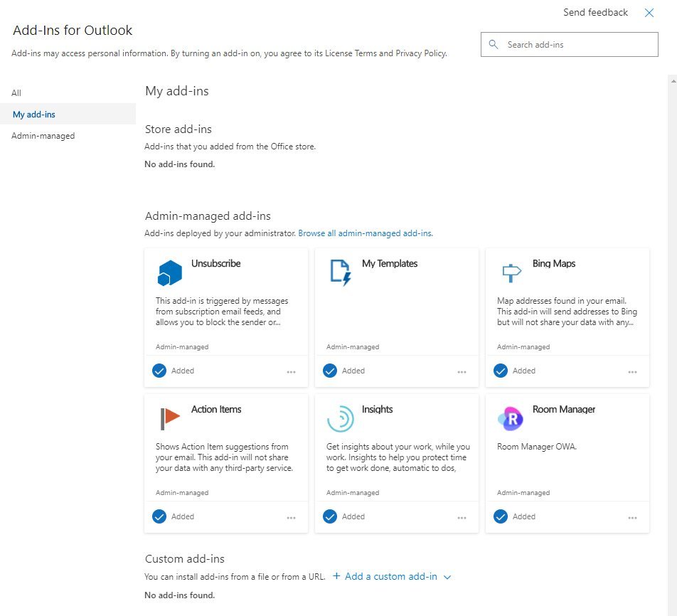
Task: Click the scrollbar up arrow
Action: coord(673,81)
